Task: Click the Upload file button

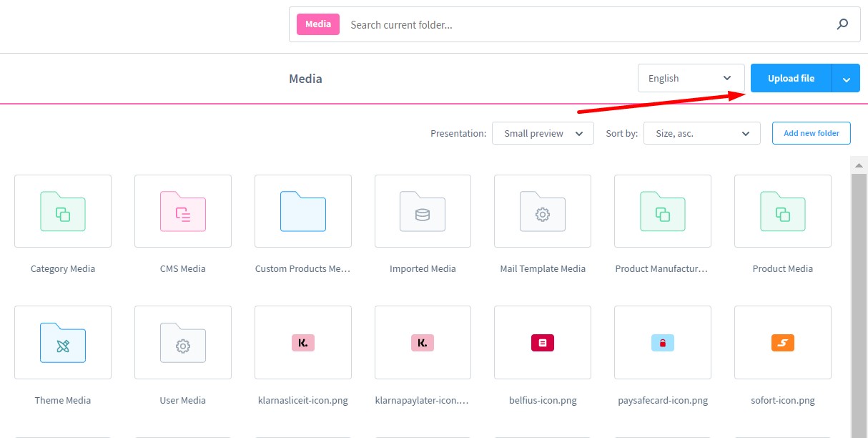Action: 791,79
